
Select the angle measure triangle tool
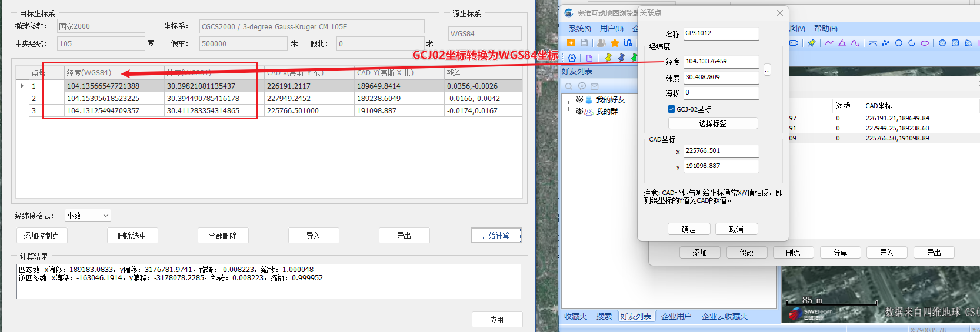point(842,43)
